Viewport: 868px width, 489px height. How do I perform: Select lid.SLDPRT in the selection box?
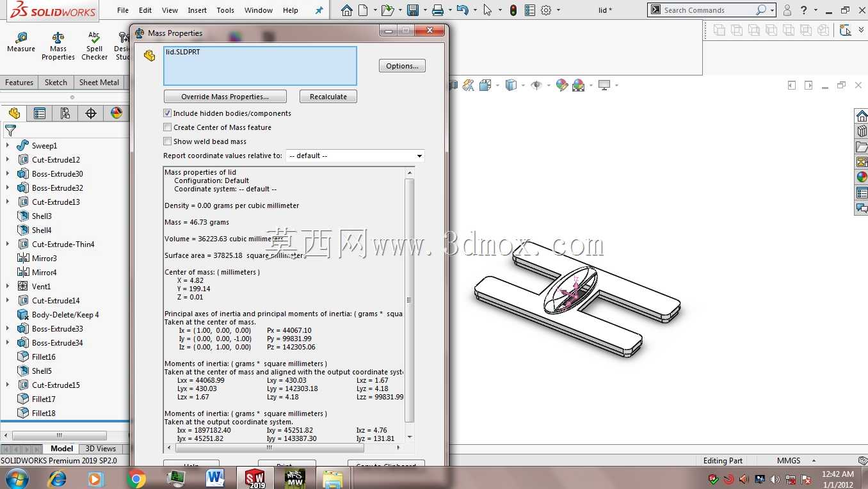[x=182, y=52]
